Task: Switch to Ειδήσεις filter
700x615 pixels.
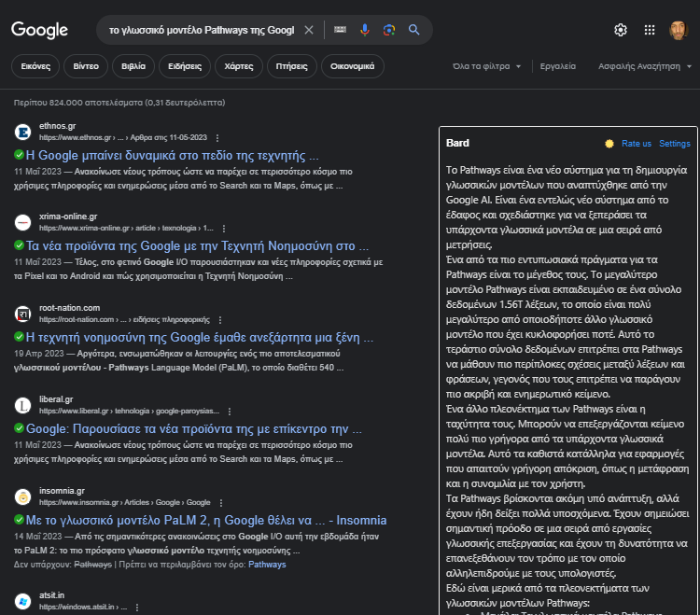Action: pyautogui.click(x=185, y=66)
